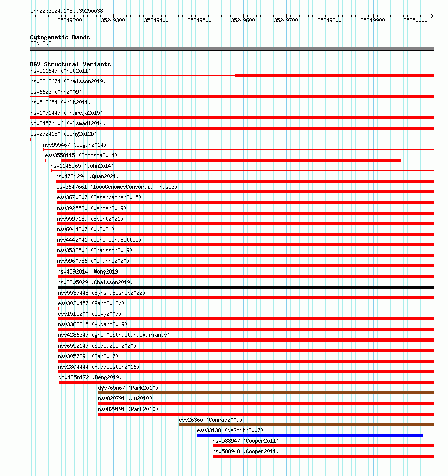Screen dimensions: 448x476
Task: Click the nsv1146565 (John2014) label
Action: tap(82, 166)
